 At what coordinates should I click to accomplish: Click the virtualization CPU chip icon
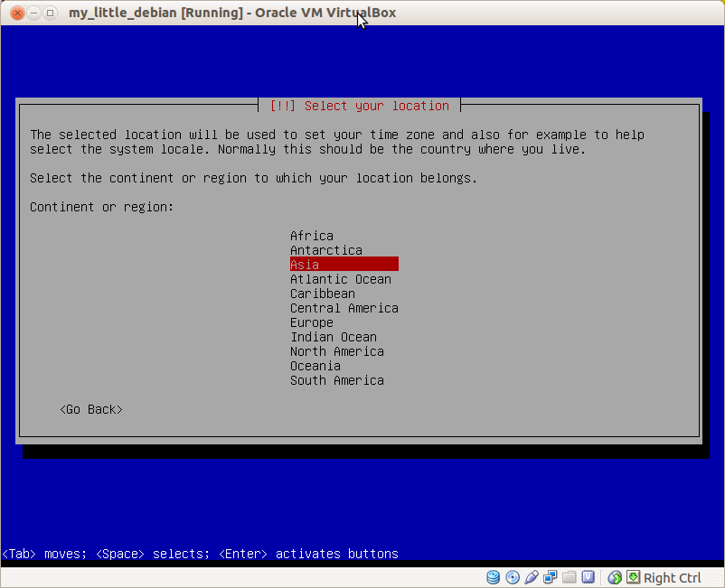point(588,577)
